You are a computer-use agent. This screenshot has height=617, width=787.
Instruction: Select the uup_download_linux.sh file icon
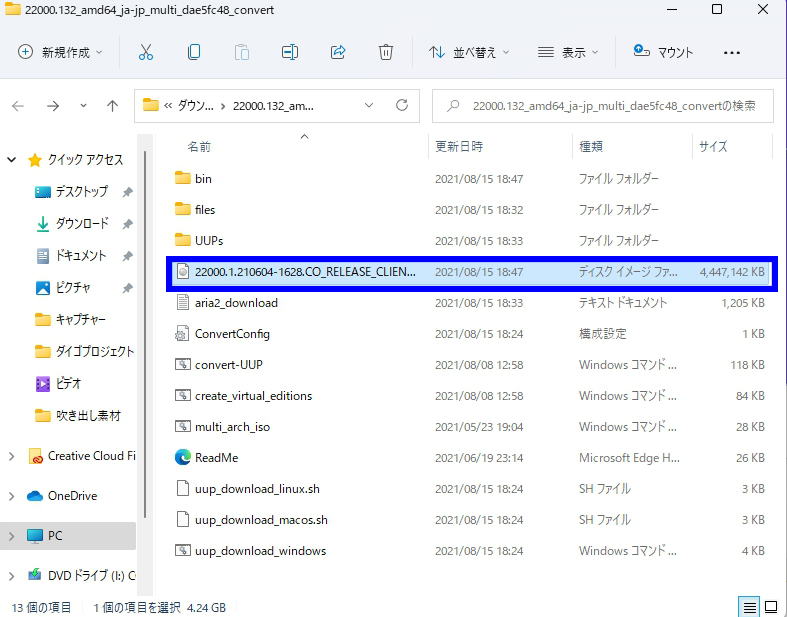pos(183,489)
